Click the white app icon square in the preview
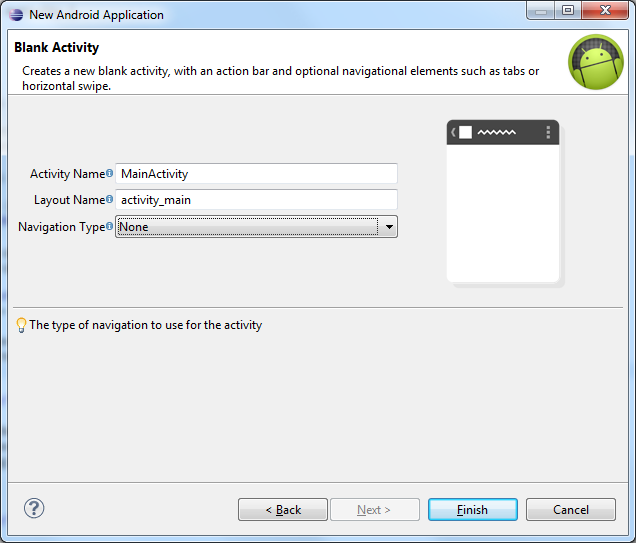 pyautogui.click(x=465, y=132)
